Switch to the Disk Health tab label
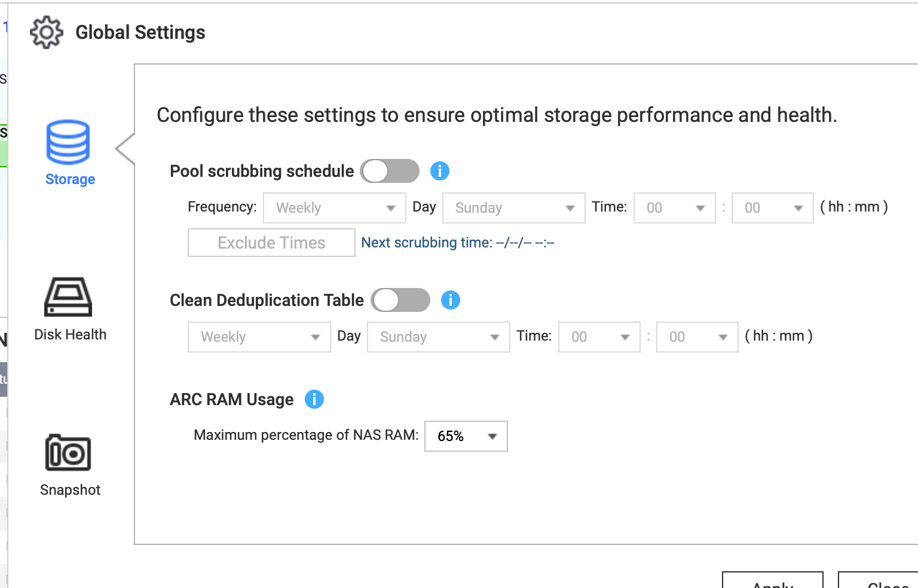The image size is (918, 588). tap(71, 335)
